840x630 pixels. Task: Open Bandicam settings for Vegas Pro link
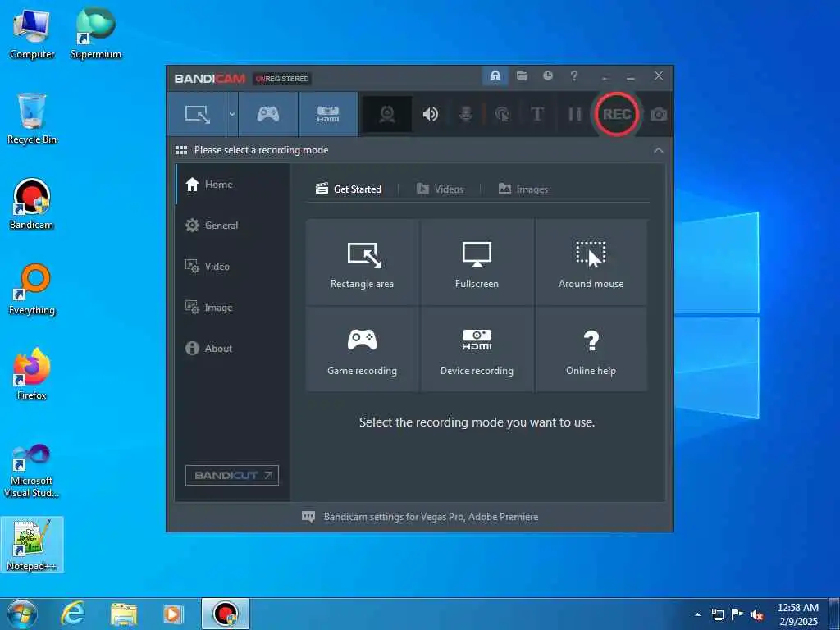click(431, 517)
